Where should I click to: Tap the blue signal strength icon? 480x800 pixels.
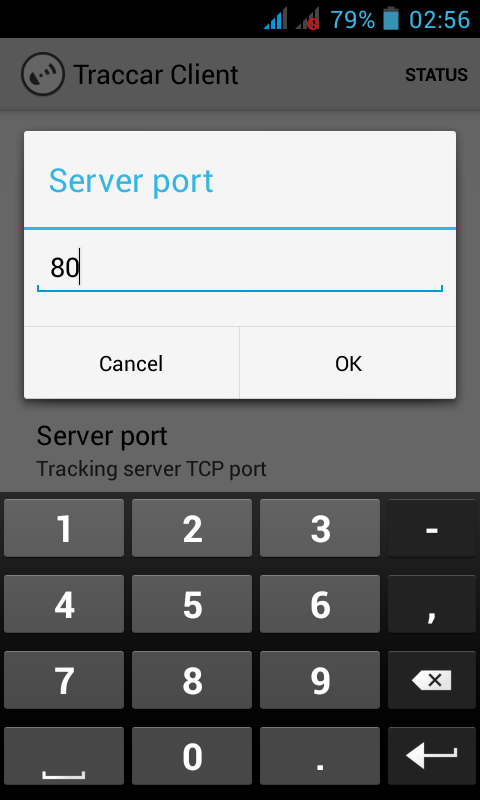coord(274,20)
